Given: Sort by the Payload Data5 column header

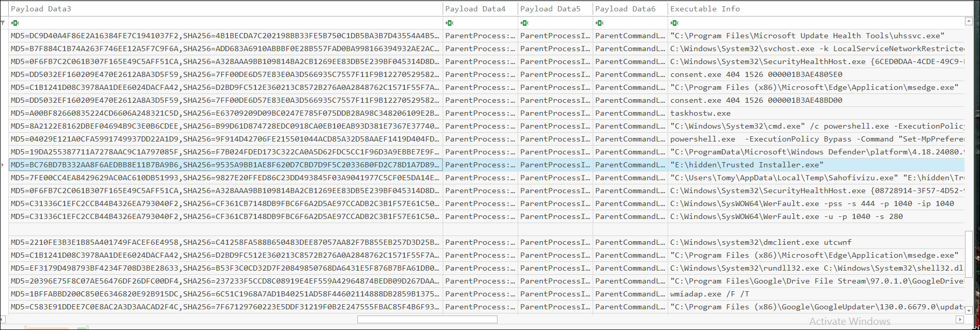Looking at the screenshot, I should coord(555,9).
